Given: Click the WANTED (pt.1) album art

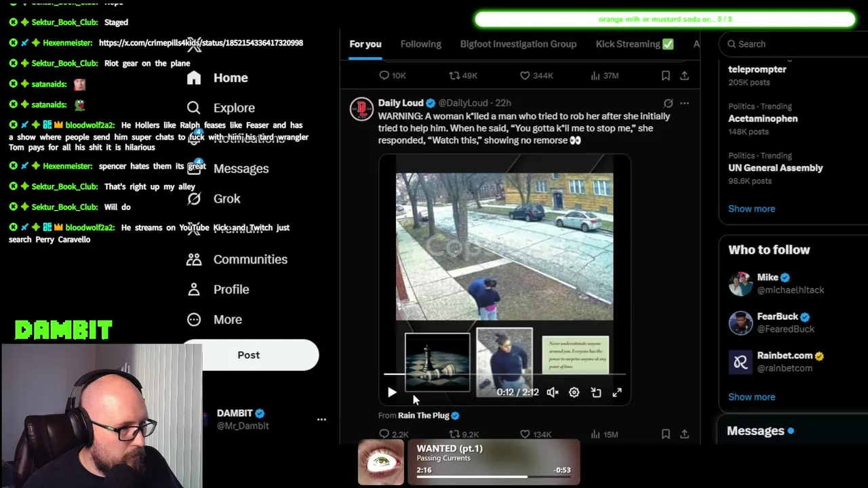Looking at the screenshot, I should (x=381, y=462).
